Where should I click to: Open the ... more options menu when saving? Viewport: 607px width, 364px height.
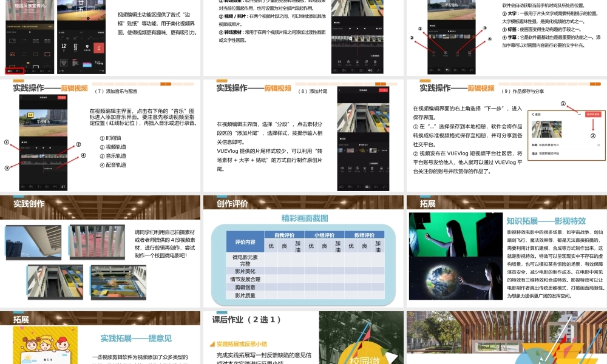coord(580,114)
